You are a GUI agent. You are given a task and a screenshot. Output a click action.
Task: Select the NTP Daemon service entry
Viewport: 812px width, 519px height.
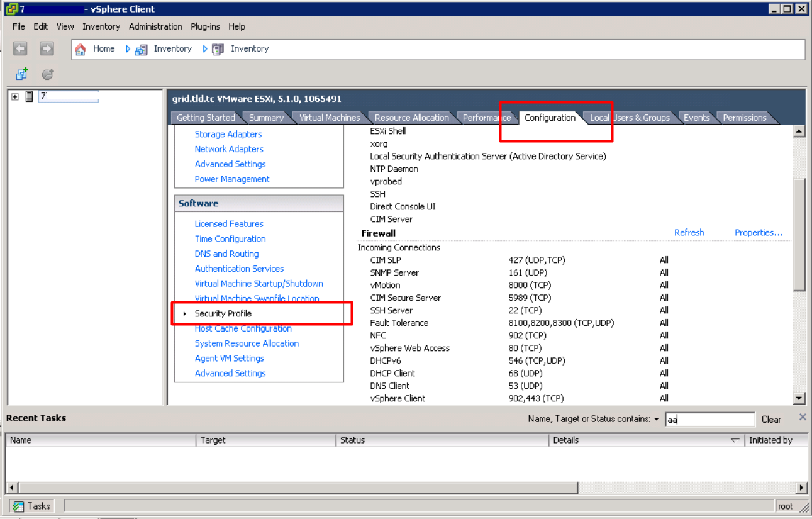(x=394, y=169)
